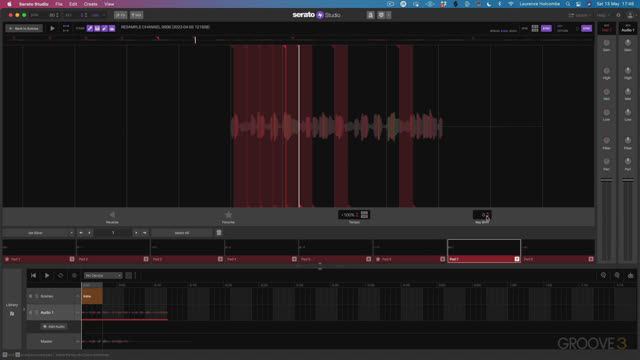The image size is (640, 360).
Task: Click the Favorite star icon
Action: tap(228, 215)
